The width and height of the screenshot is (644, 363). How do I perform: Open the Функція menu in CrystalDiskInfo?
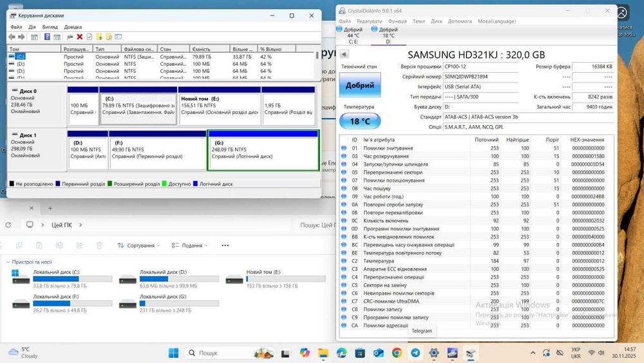point(397,21)
